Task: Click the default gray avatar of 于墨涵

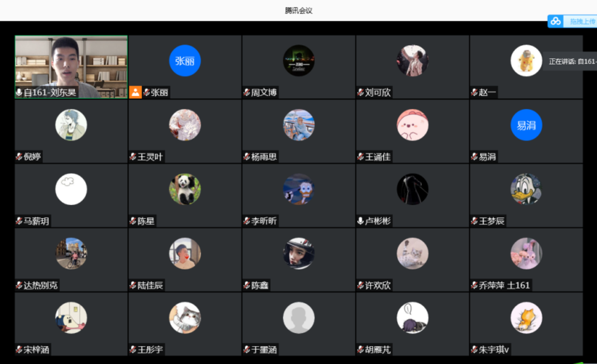Action: point(298,318)
